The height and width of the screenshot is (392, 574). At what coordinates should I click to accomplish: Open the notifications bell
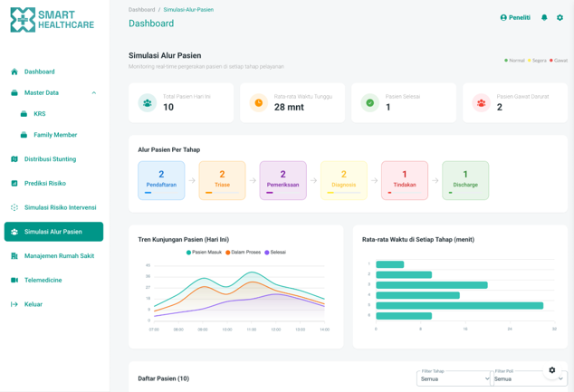(544, 17)
